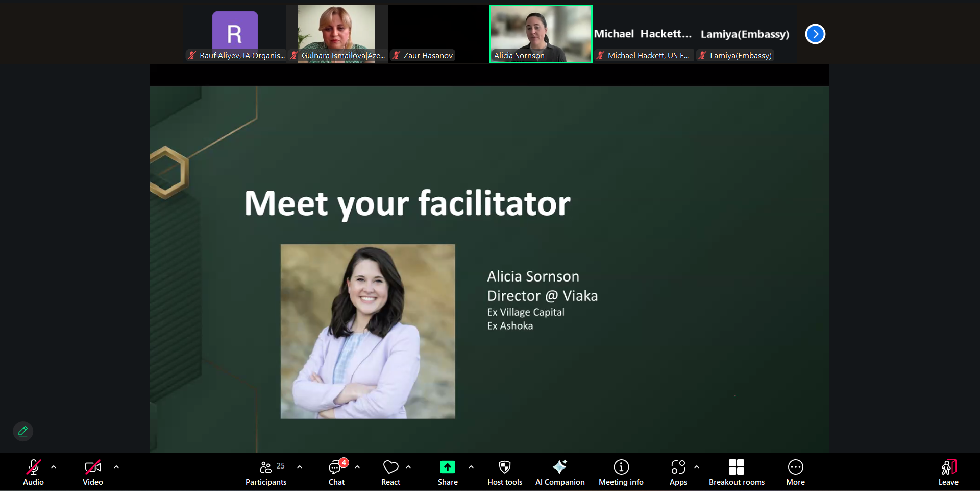Click 'Director @ Viaka' text on slide
The width and height of the screenshot is (980, 491).
(542, 296)
